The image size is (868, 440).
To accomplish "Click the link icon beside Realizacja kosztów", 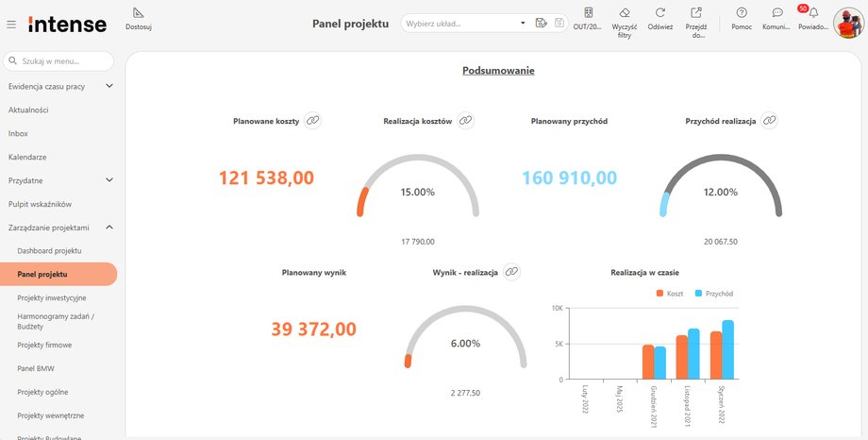I will pos(465,121).
